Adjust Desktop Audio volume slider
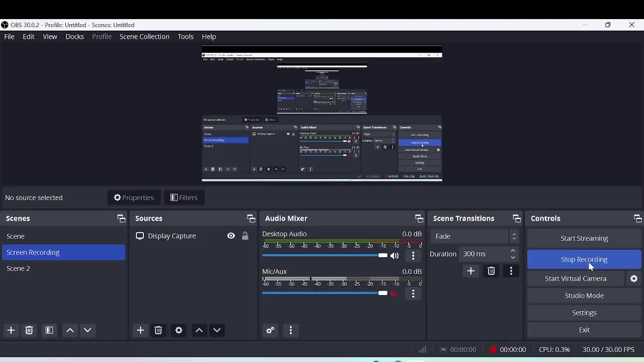Screen dimensions: 644x362 click(325, 255)
